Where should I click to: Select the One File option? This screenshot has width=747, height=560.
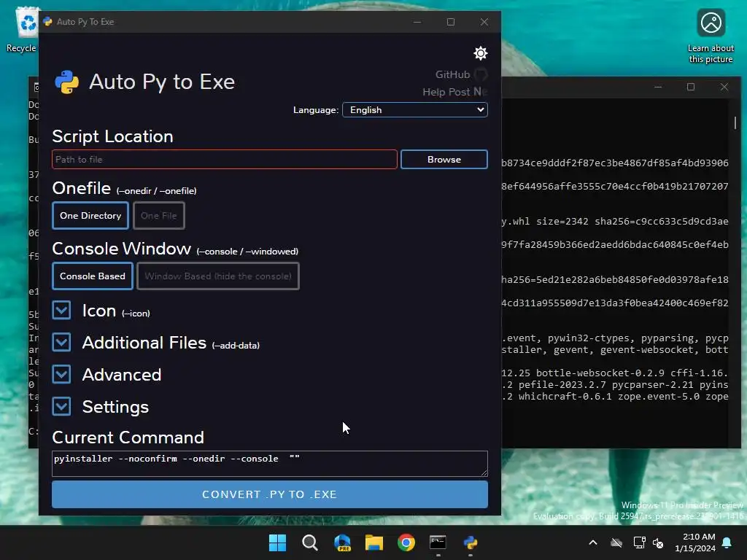click(158, 216)
